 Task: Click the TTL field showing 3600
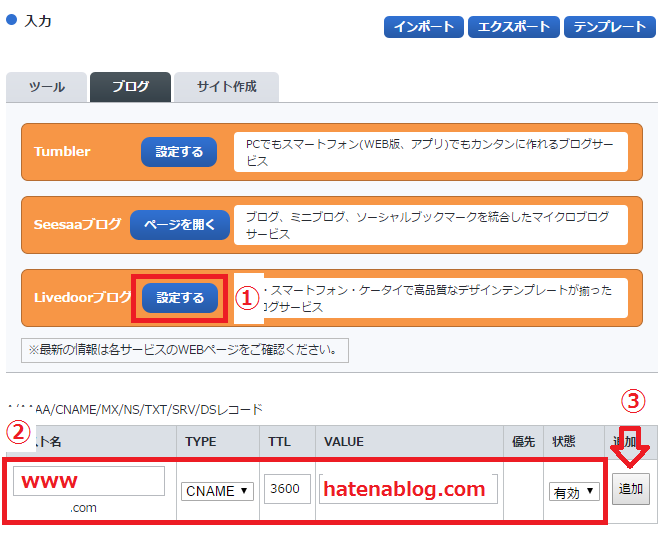[287, 489]
